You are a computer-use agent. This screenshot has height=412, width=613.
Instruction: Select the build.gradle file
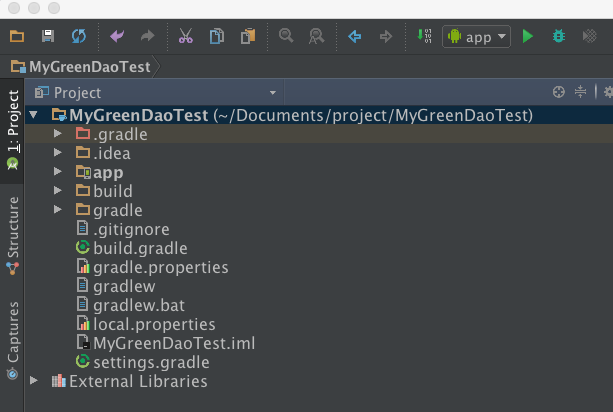(x=139, y=248)
